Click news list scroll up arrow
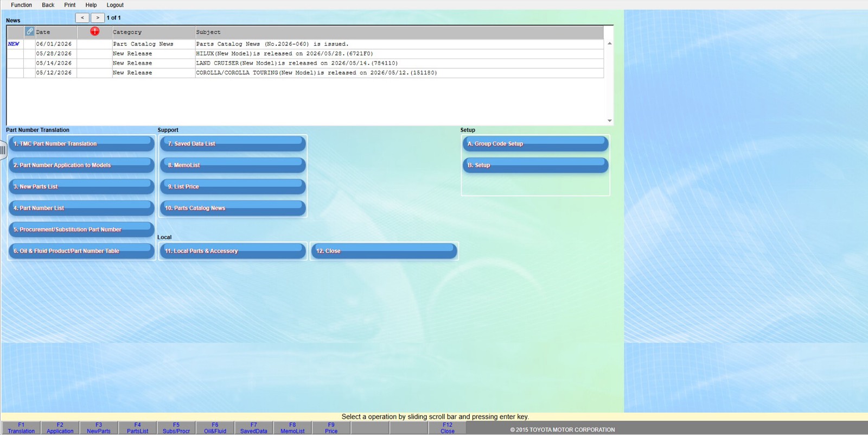 click(610, 43)
